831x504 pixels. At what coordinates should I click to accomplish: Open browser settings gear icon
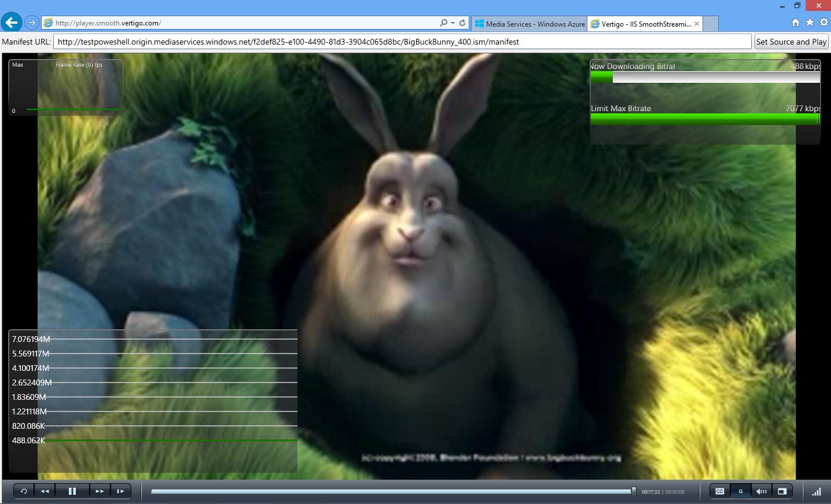(x=823, y=22)
